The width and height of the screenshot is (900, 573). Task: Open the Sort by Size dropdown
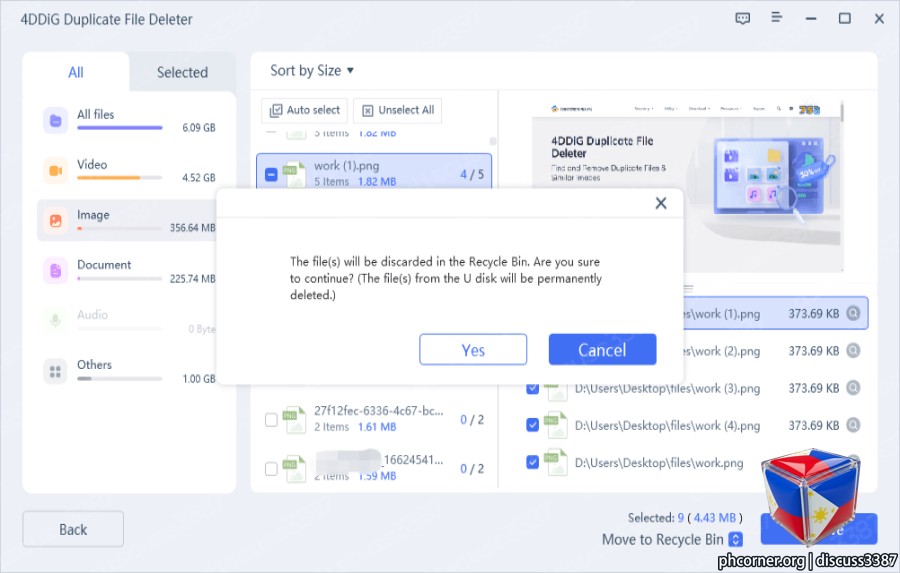point(312,71)
